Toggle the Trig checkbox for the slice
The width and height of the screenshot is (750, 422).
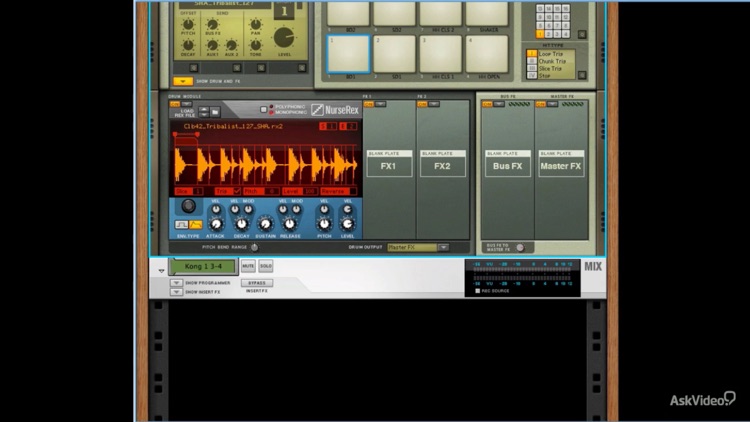pyautogui.click(x=237, y=191)
